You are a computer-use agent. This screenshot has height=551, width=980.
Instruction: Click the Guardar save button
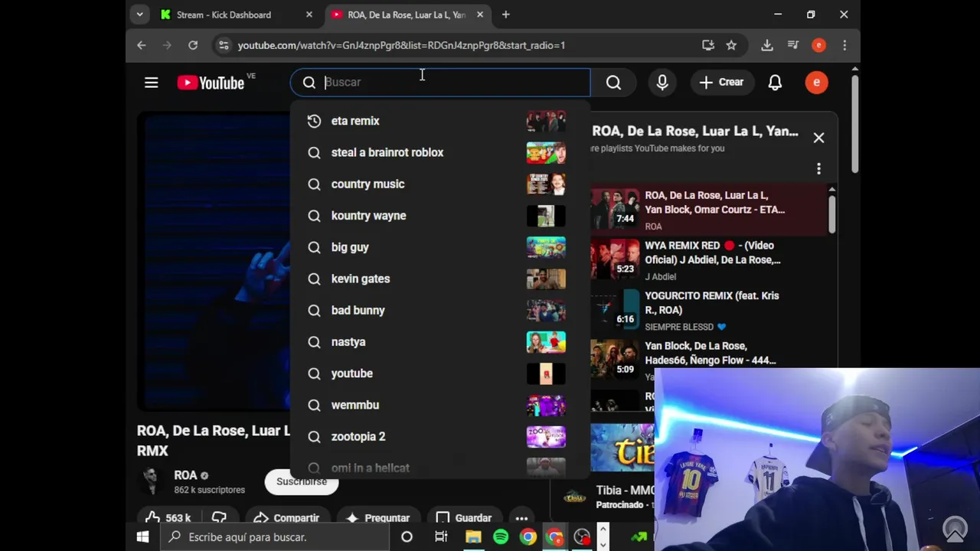(x=464, y=518)
